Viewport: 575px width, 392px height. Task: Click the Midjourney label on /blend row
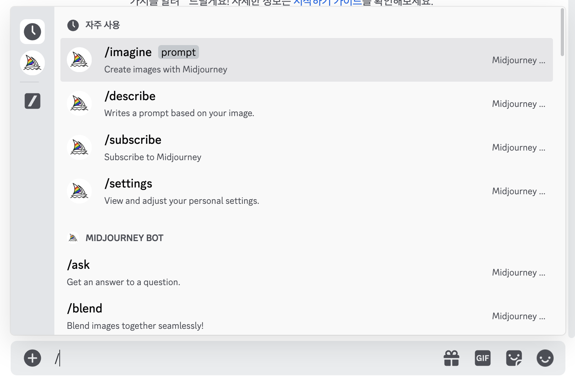[x=518, y=316]
